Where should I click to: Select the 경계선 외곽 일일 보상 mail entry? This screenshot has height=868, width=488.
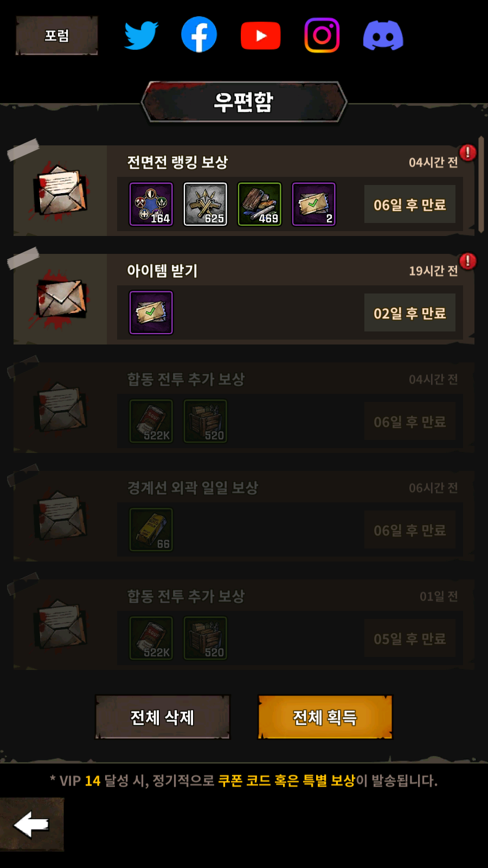coord(244,516)
